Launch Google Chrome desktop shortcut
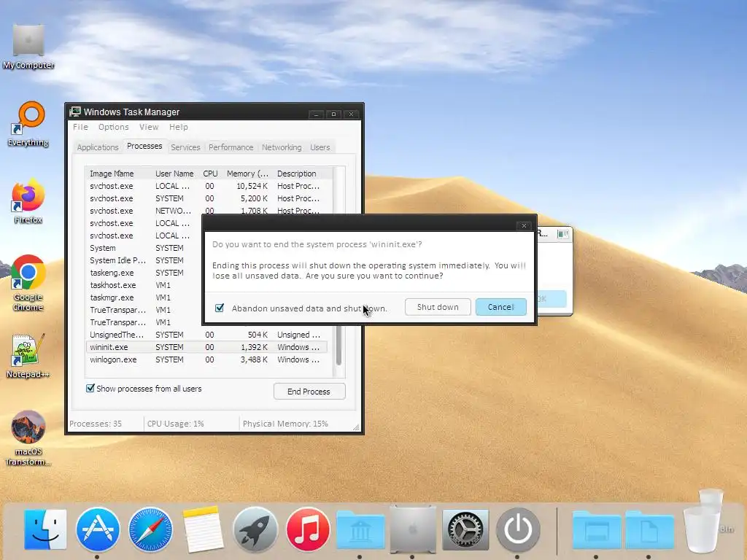747x560 pixels. 28,283
